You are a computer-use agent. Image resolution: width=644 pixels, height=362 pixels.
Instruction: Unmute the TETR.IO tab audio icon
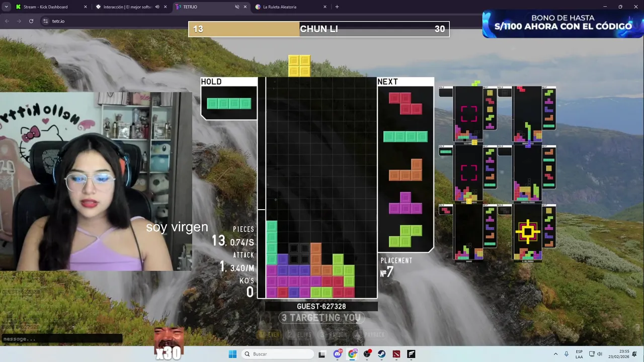[236, 7]
